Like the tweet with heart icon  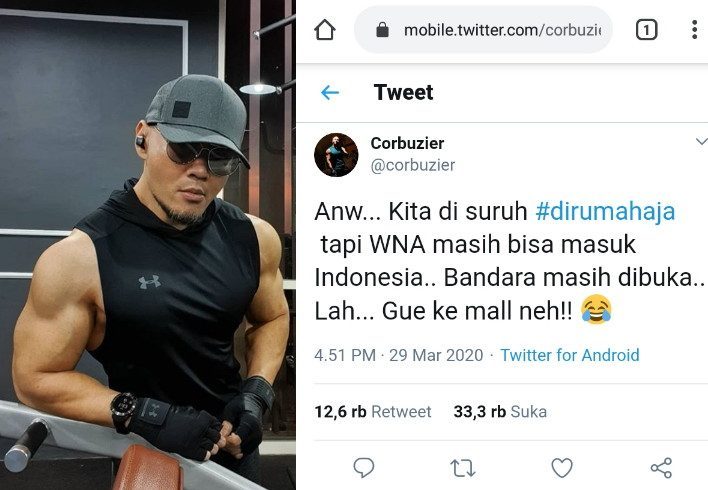[562, 467]
